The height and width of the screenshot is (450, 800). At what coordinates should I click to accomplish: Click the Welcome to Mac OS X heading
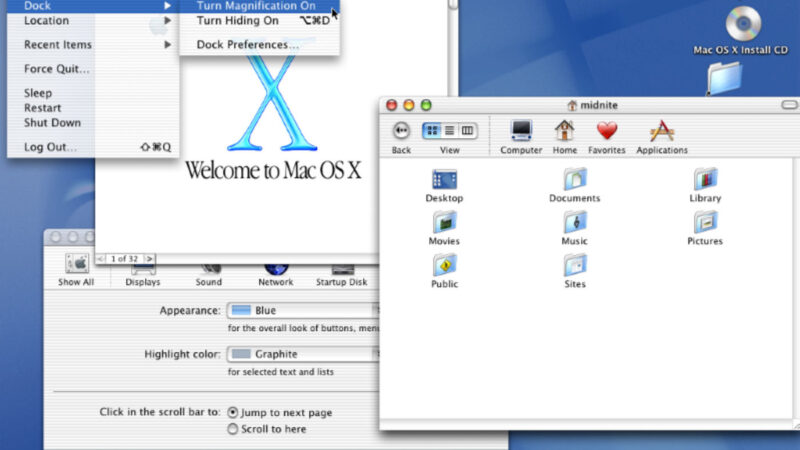pos(273,170)
